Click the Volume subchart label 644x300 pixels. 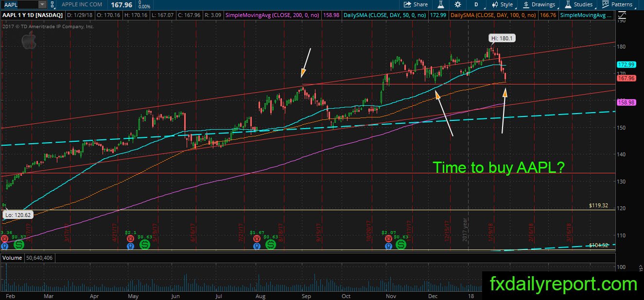pyautogui.click(x=12, y=258)
